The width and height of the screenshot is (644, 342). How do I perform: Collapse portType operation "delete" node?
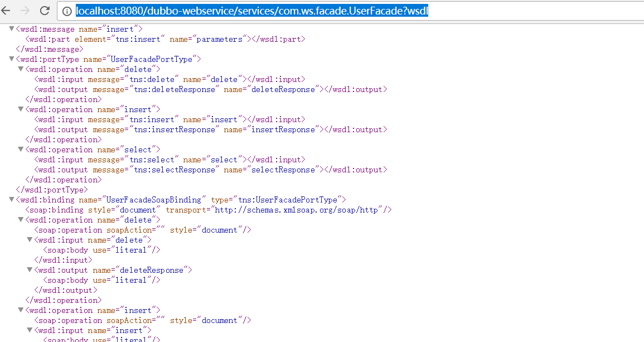click(x=21, y=69)
